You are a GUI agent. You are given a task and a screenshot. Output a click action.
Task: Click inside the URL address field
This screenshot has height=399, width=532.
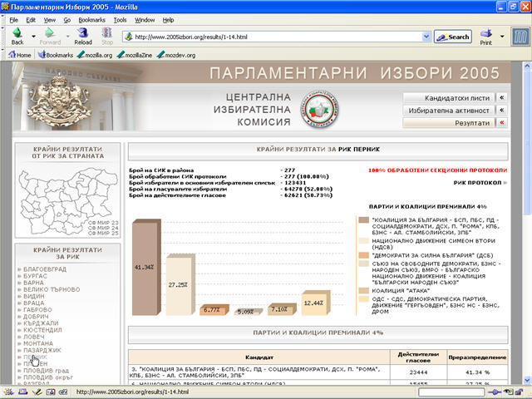point(274,37)
